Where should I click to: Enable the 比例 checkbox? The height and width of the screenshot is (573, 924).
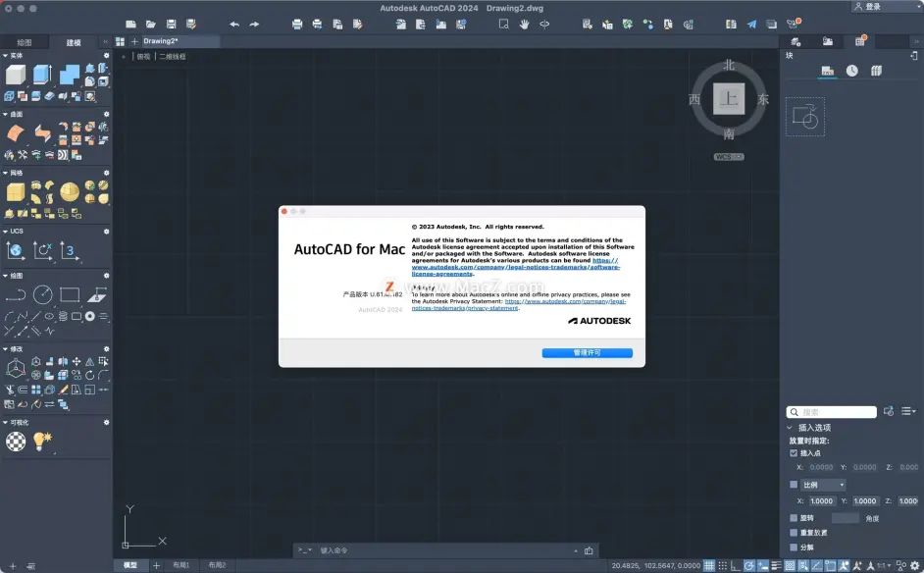(794, 484)
